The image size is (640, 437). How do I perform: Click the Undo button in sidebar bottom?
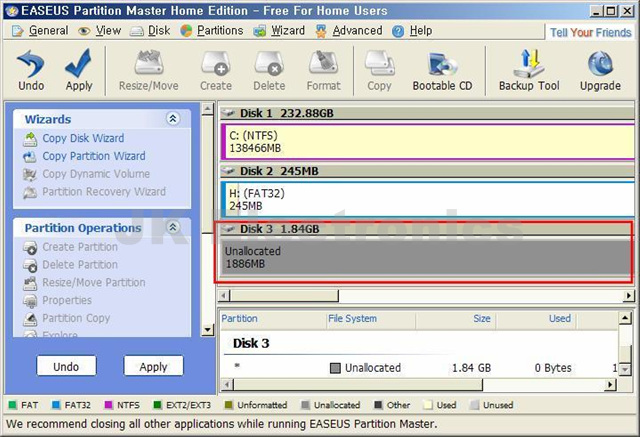[x=66, y=366]
